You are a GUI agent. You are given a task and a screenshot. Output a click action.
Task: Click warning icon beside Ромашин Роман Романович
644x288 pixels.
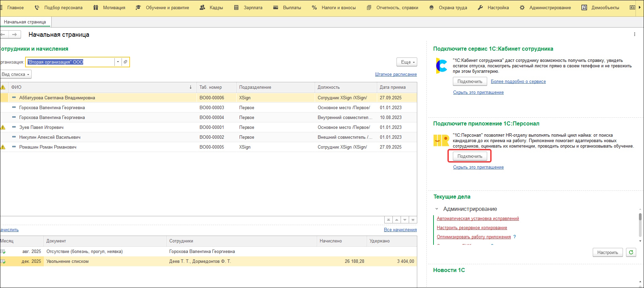point(3,147)
